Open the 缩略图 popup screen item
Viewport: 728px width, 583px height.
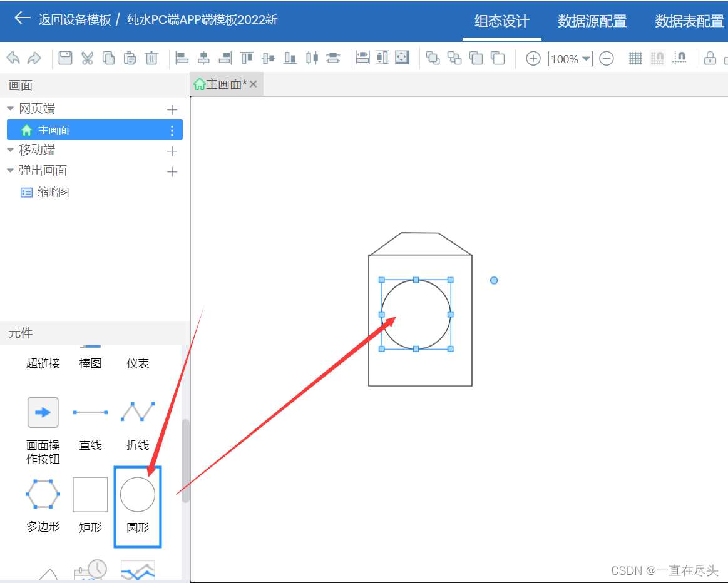click(x=54, y=191)
